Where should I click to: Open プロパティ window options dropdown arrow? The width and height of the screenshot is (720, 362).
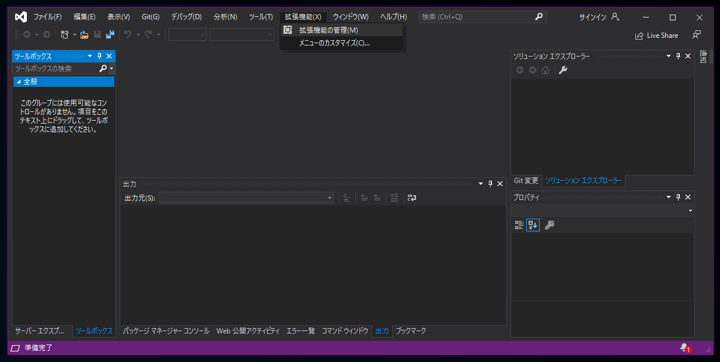point(669,197)
